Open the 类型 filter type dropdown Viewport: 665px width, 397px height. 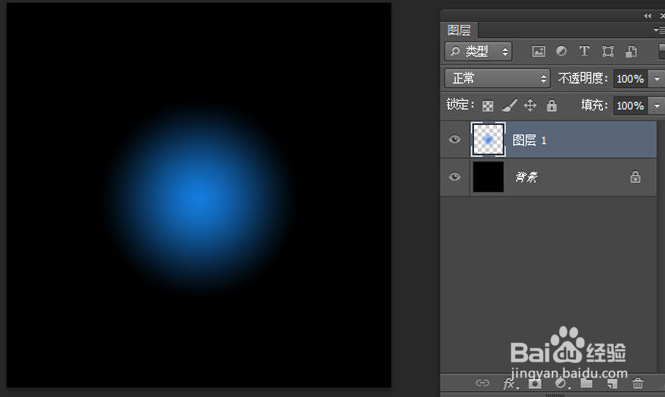(x=478, y=51)
